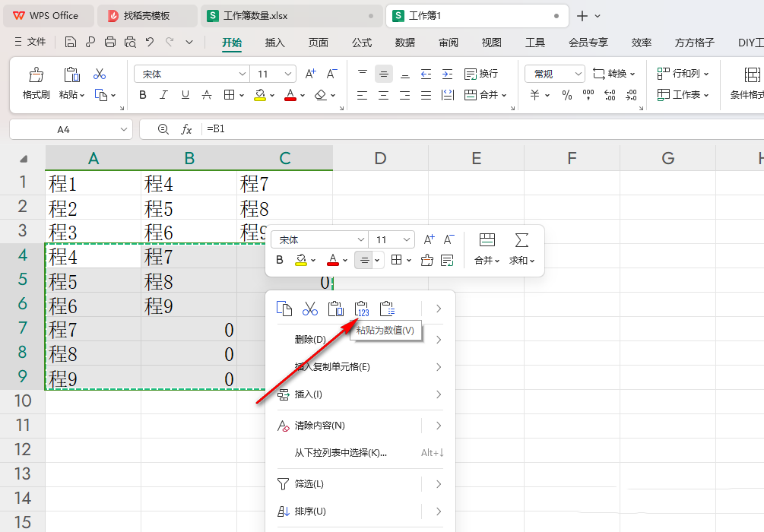Viewport: 764px width, 532px height.
Task: Increase font size in ribbon
Action: (x=310, y=74)
